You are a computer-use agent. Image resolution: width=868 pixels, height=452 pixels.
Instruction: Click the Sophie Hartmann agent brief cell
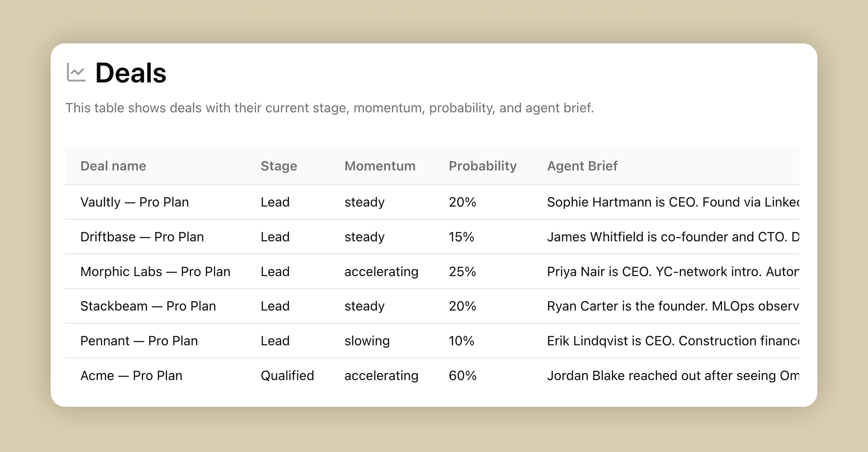(672, 202)
